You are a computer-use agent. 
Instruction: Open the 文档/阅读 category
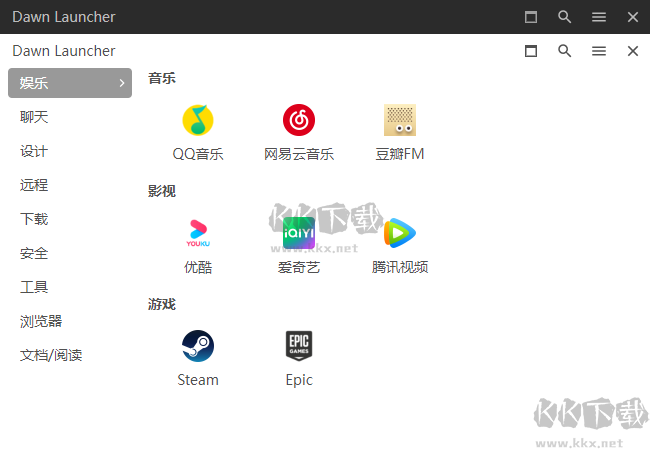tap(51, 355)
